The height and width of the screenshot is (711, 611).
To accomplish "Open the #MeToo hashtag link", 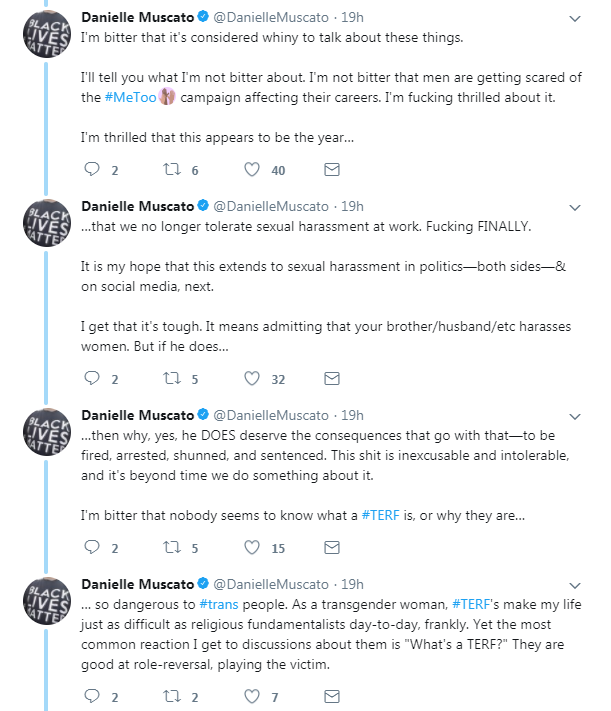I will point(131,97).
